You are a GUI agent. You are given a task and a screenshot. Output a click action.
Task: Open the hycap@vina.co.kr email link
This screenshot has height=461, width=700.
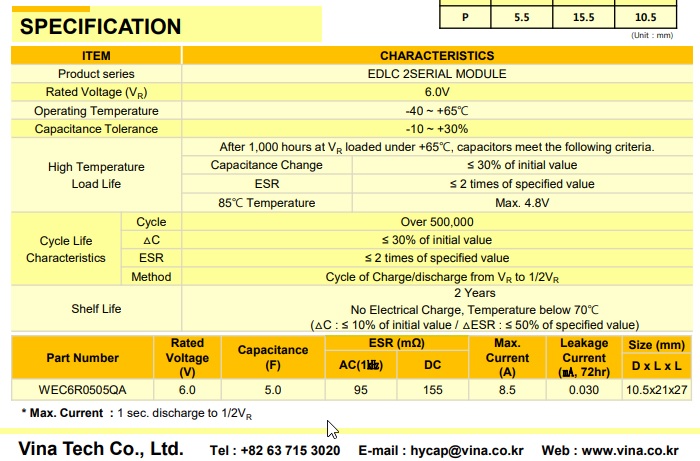click(467, 450)
